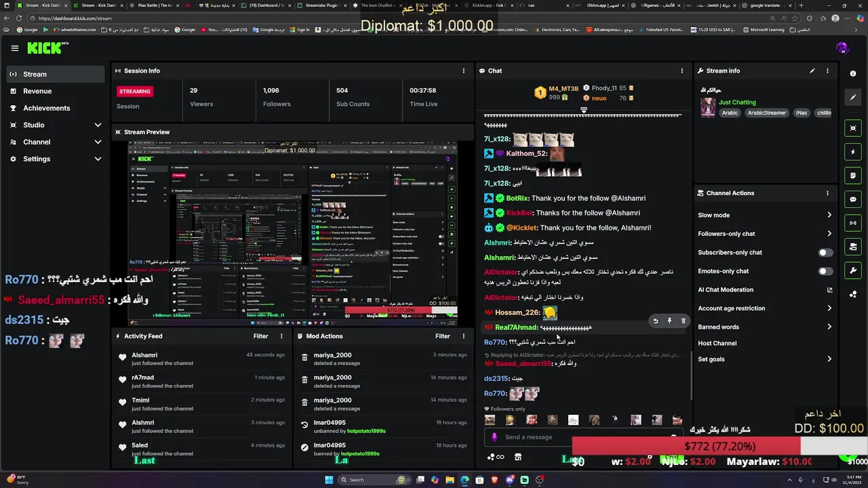868x488 pixels.
Task: Delete Real7Ahmad's chat message
Action: (684, 321)
